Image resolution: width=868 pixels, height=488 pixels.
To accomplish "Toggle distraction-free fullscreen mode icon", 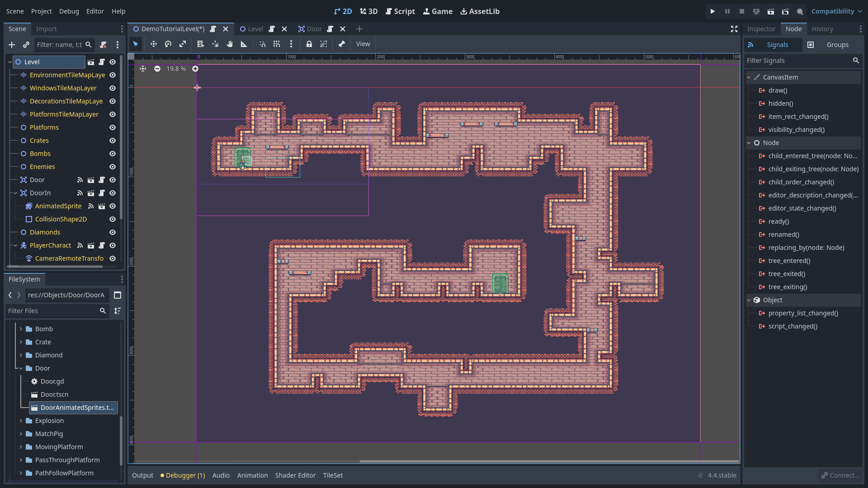I will click(734, 29).
